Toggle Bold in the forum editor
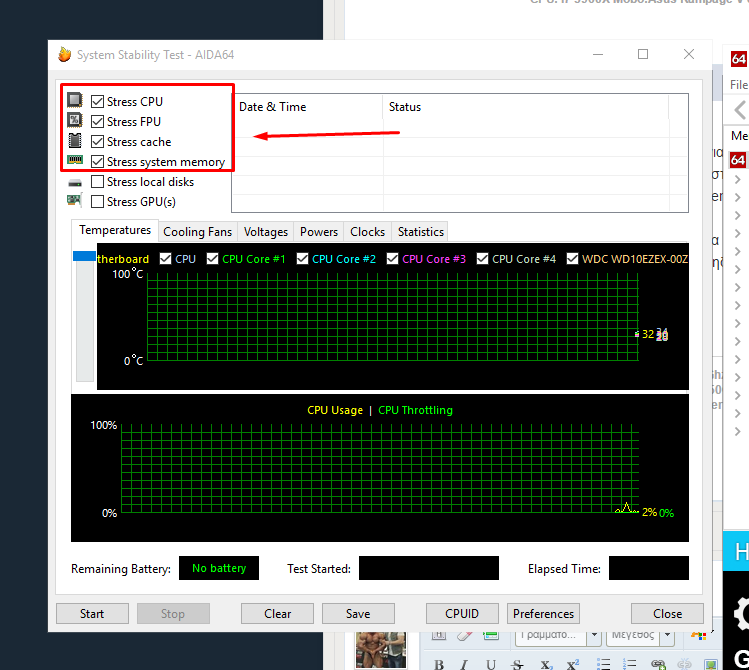This screenshot has height=670, width=749. click(439, 664)
